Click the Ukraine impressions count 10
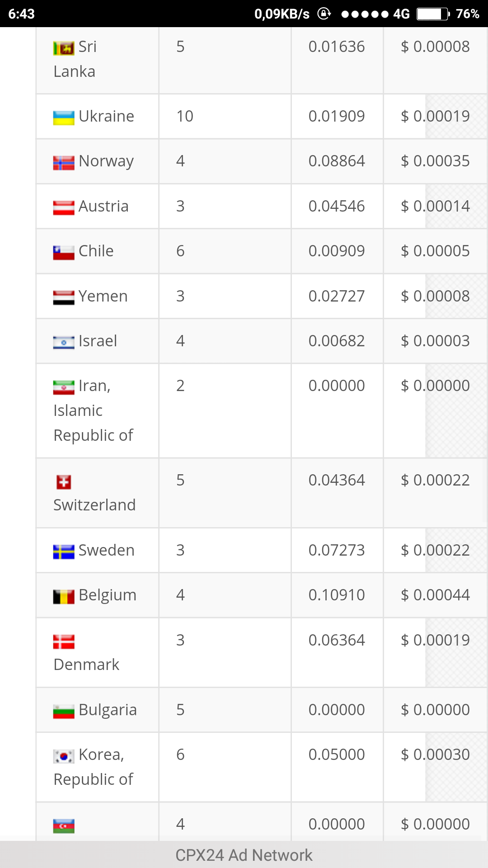The height and width of the screenshot is (868, 488). 185,116
